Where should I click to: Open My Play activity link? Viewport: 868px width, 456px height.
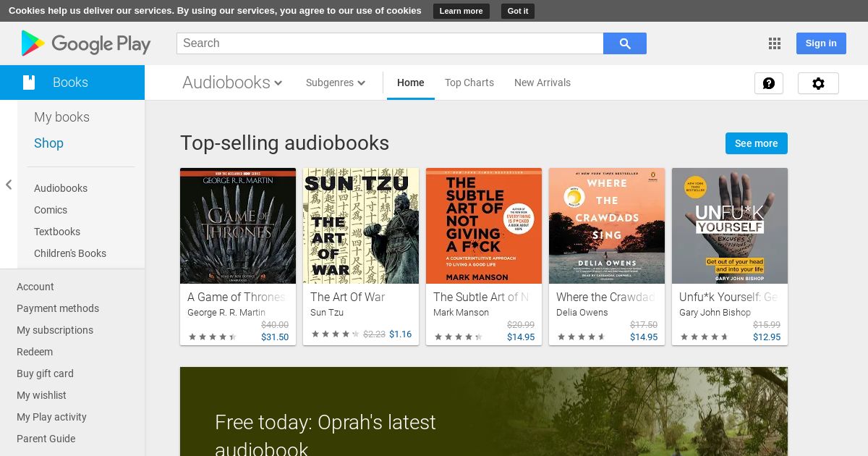(x=51, y=417)
